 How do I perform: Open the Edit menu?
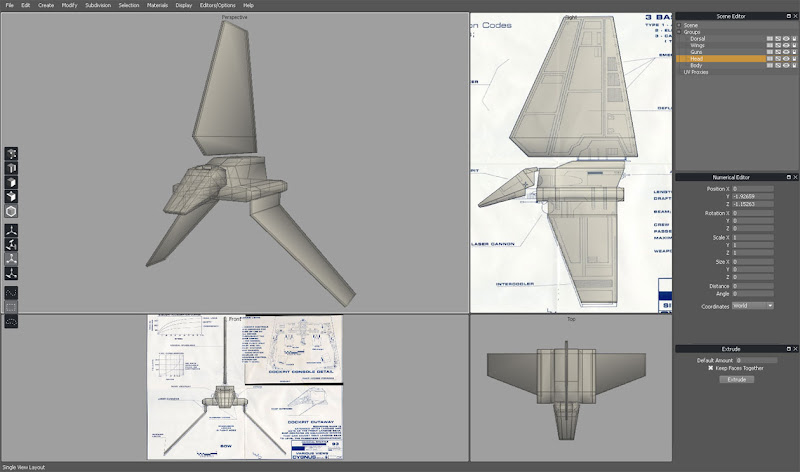26,5
